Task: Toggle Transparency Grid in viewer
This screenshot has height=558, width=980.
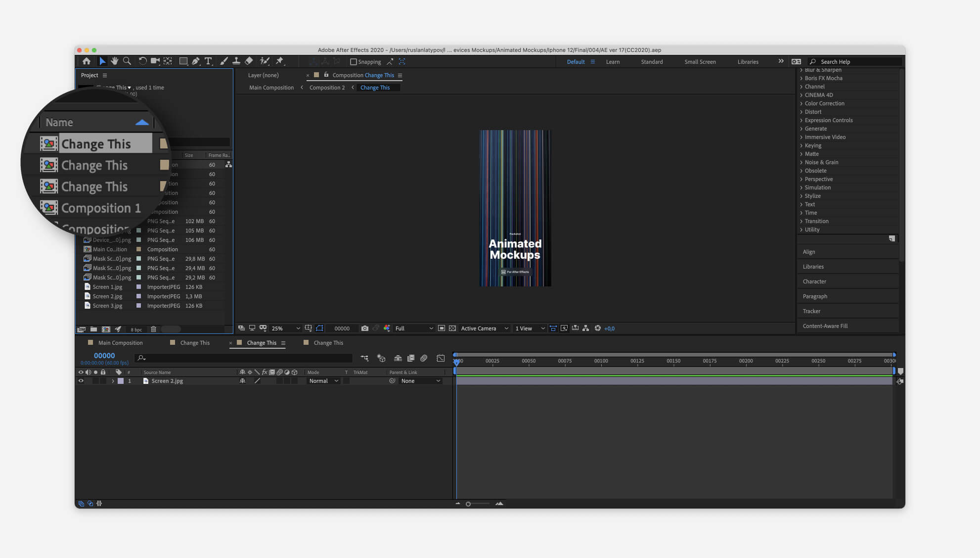Action: click(452, 328)
